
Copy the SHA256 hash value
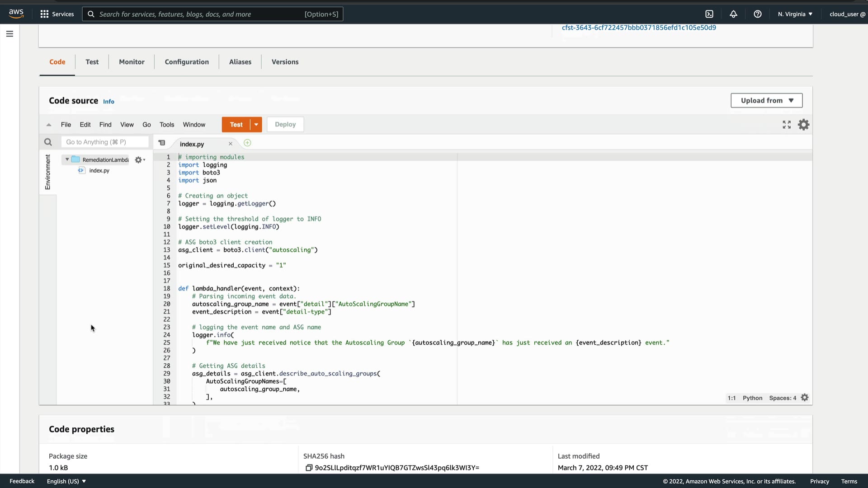(309, 468)
